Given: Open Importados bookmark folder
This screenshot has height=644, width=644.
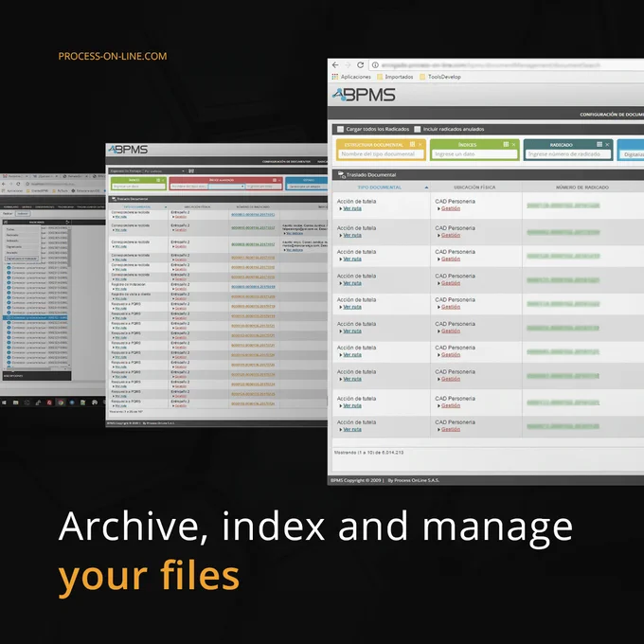Looking at the screenshot, I should point(395,77).
